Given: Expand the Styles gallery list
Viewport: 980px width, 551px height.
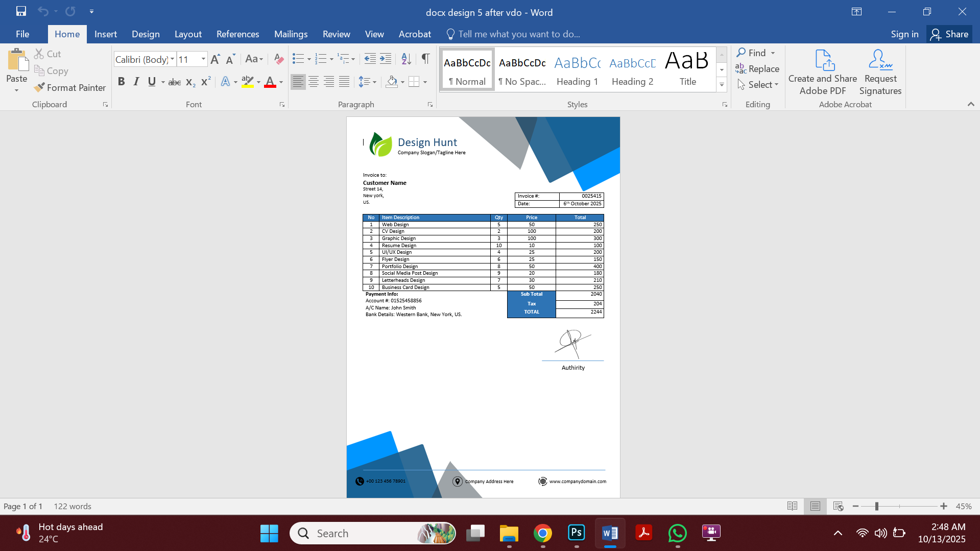Looking at the screenshot, I should [x=722, y=85].
